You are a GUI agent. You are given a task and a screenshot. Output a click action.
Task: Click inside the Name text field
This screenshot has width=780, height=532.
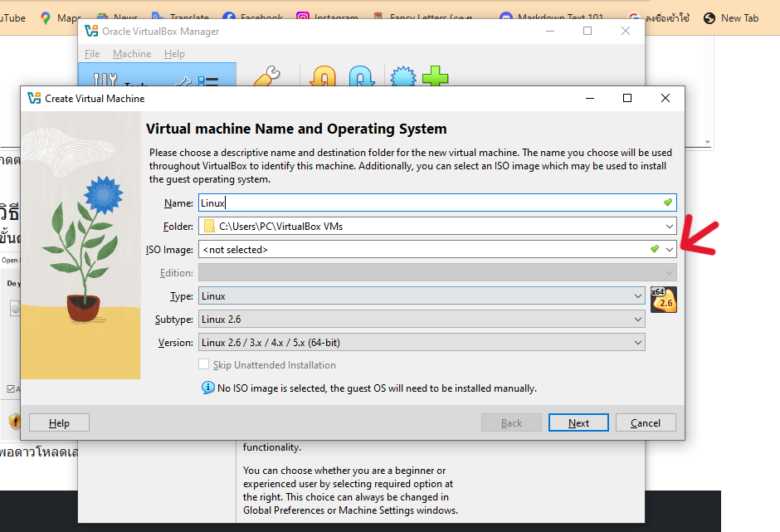pos(431,203)
